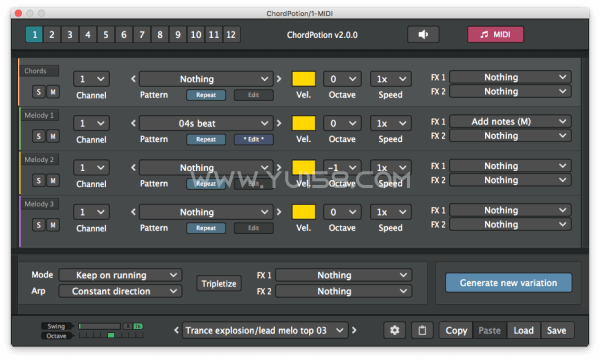Open Melody 3 Octave dropdown

point(342,212)
